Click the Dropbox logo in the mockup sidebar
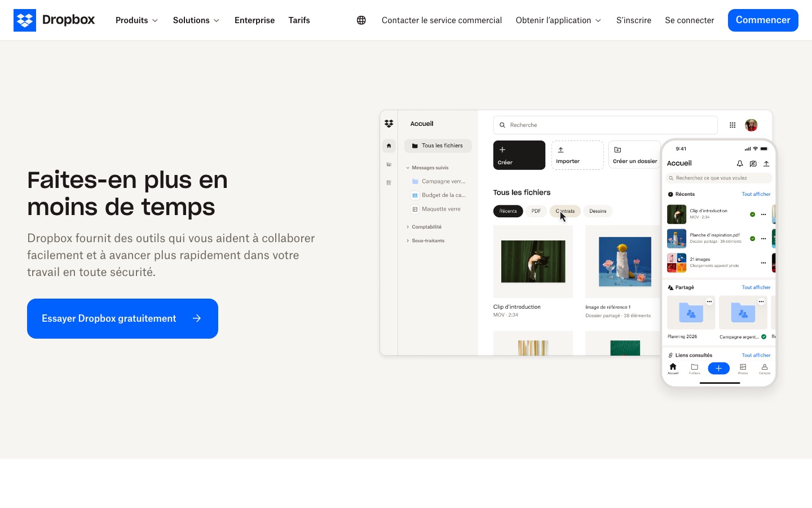 tap(389, 124)
